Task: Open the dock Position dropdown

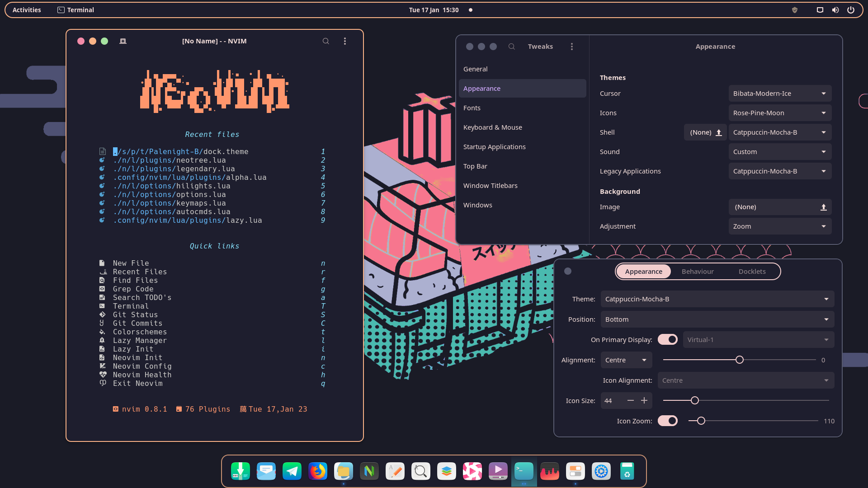Action: coord(717,319)
